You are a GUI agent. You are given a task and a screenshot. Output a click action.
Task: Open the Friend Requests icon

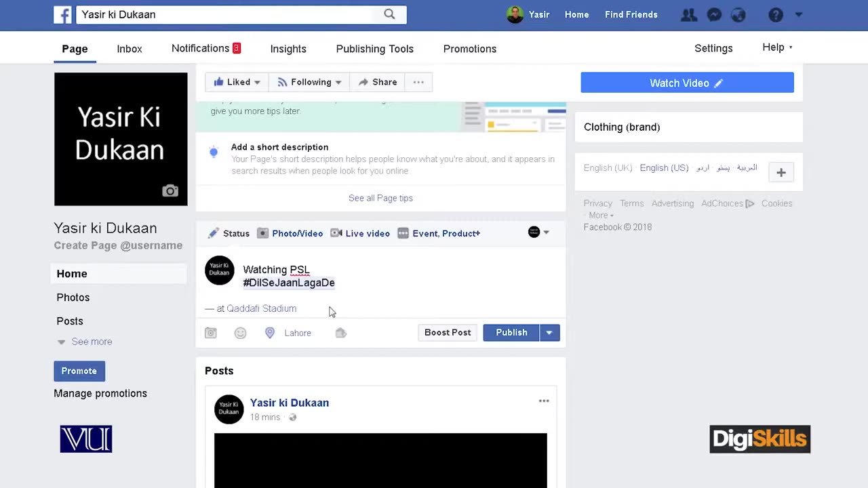point(689,15)
